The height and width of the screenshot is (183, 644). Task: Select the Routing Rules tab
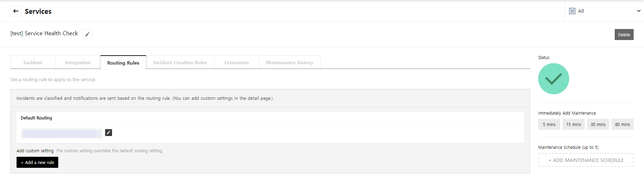[x=123, y=62]
